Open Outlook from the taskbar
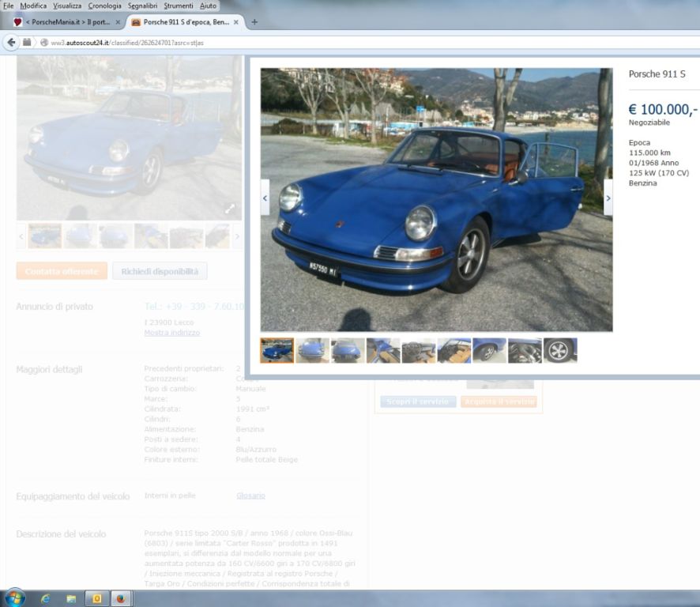Viewport: 700px width, 607px height. coord(96,599)
